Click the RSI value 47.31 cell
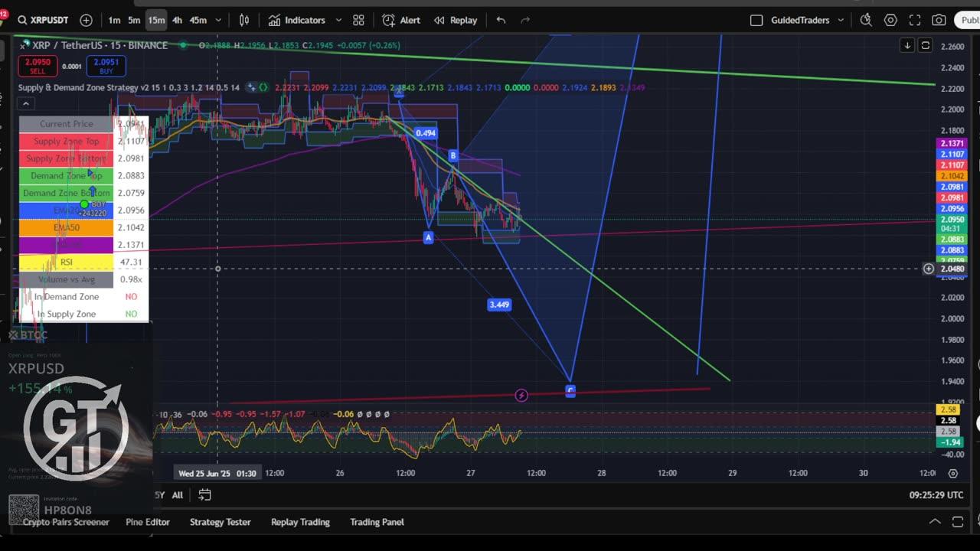 point(131,262)
